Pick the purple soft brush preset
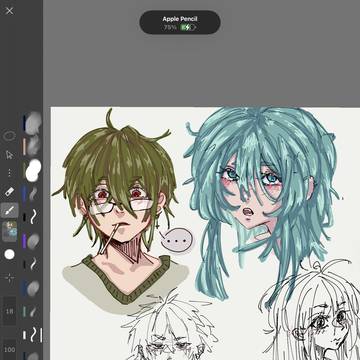360x360 pixels. click(31, 241)
